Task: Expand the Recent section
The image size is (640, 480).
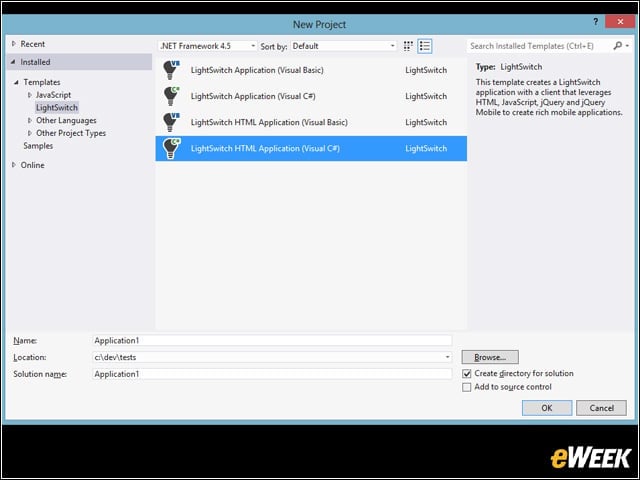Action: [x=13, y=44]
